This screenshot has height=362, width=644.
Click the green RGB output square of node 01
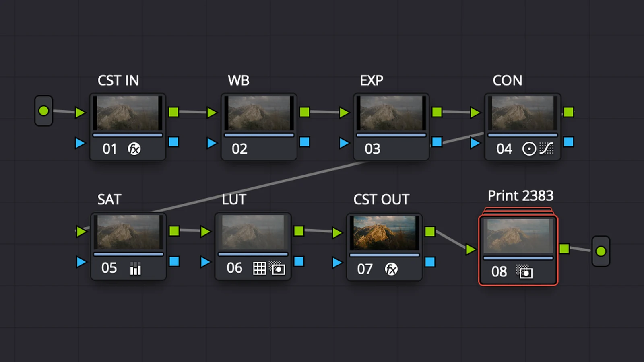tap(173, 112)
